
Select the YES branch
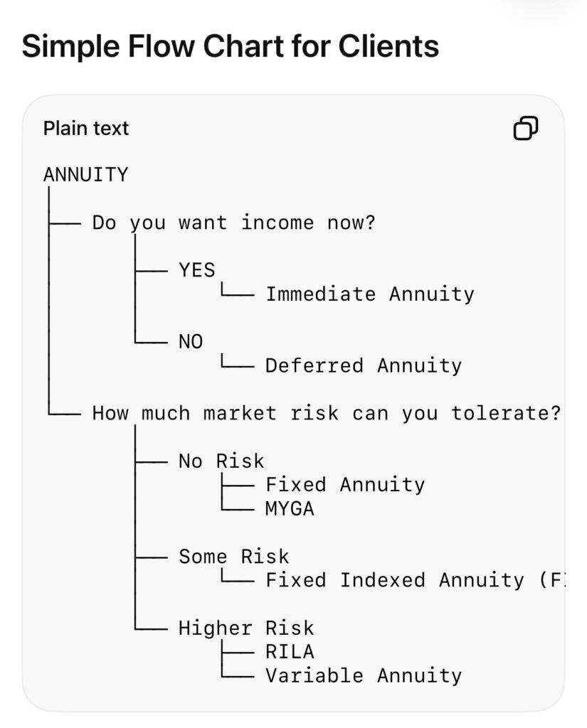pyautogui.click(x=197, y=269)
